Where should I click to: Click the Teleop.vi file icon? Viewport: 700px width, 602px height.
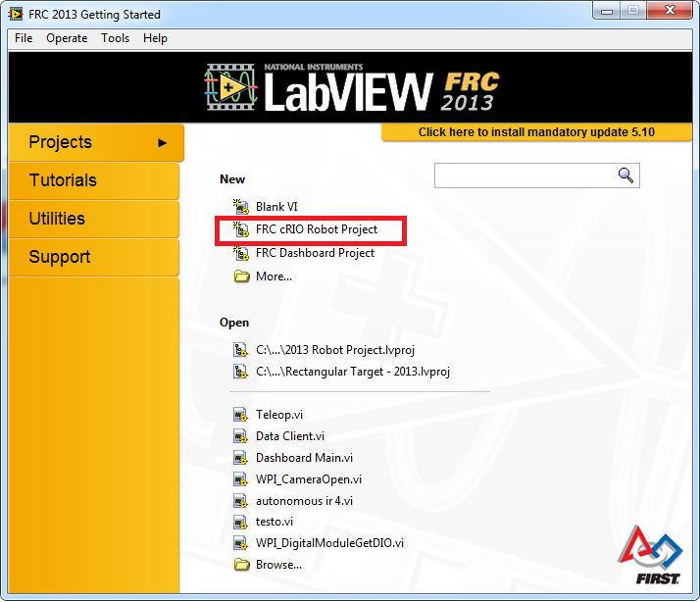(240, 415)
